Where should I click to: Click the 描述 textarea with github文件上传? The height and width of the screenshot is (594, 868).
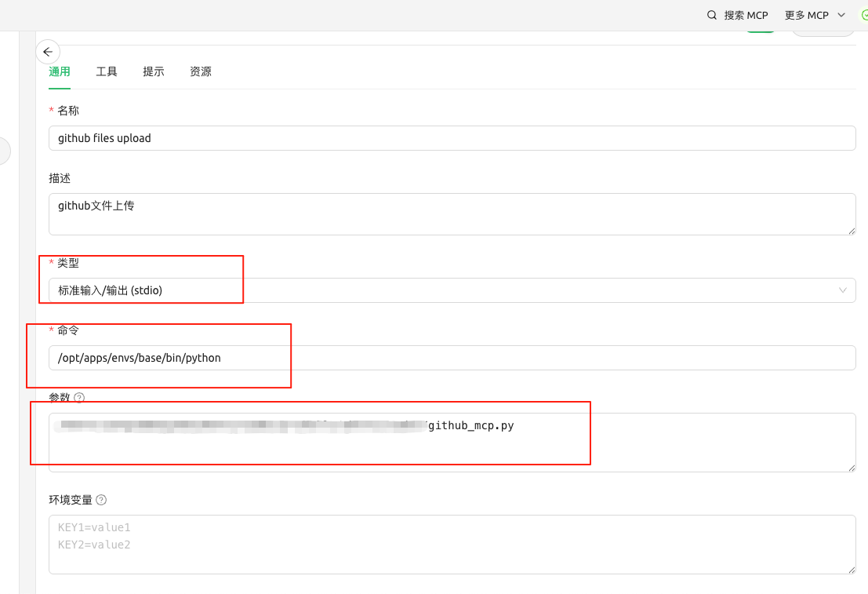point(452,214)
